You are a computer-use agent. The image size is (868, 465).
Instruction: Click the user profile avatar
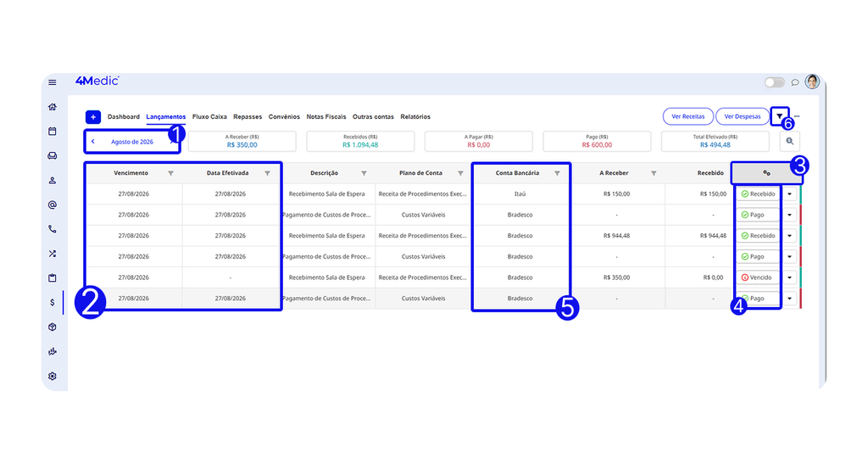point(812,82)
